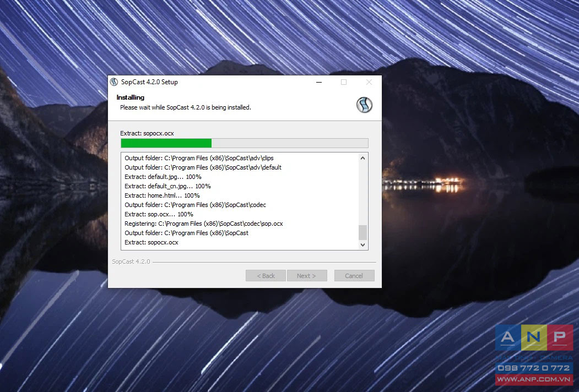Close the SopCast Setup window
This screenshot has width=579, height=392.
(369, 82)
